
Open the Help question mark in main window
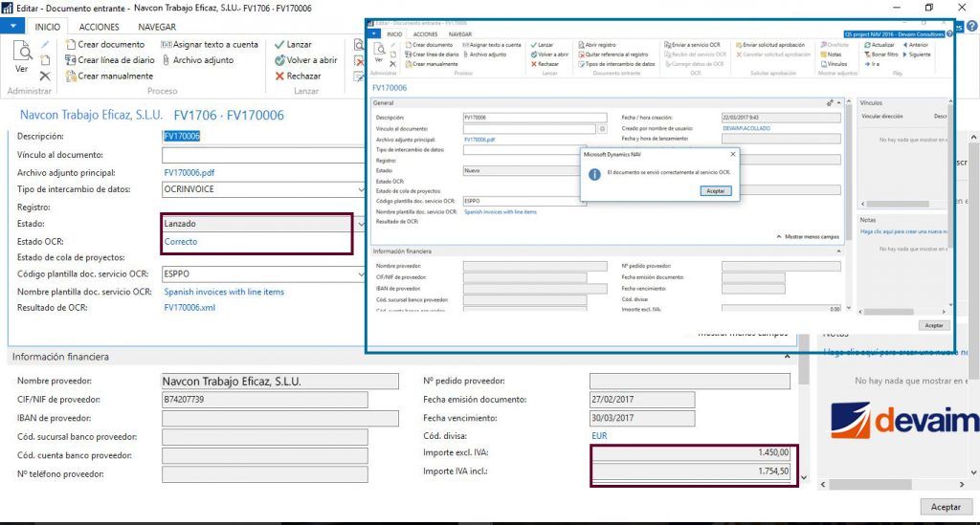[972, 27]
